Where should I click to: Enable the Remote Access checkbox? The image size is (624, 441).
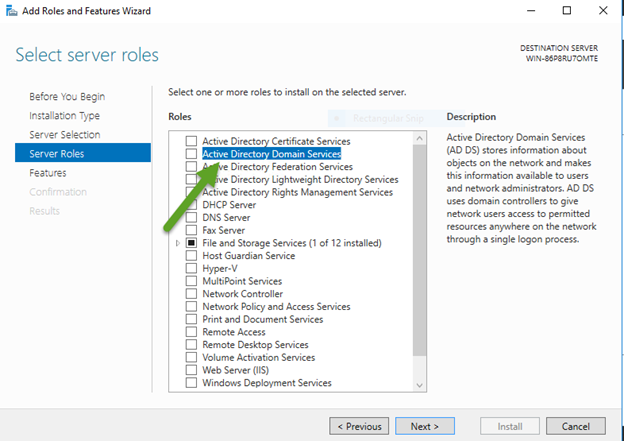191,332
